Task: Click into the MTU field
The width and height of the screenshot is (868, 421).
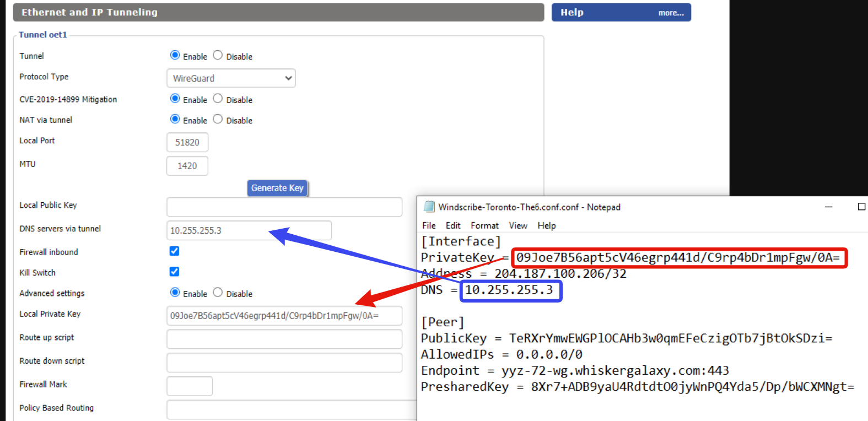Action: (187, 166)
